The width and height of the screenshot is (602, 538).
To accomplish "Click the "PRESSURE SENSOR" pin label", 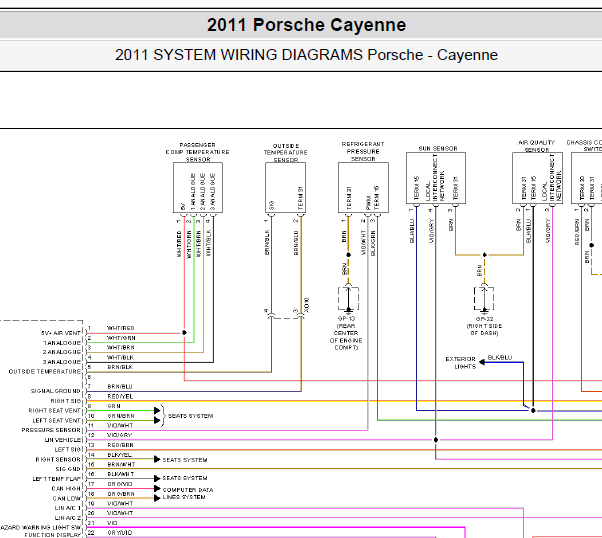I will [x=51, y=430].
